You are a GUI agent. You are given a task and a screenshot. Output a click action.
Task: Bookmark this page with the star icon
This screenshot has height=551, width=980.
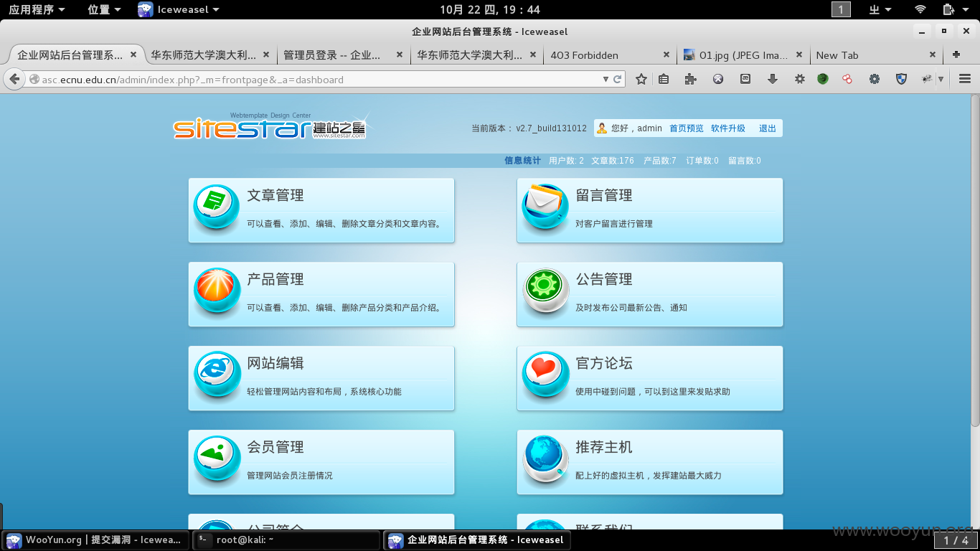(x=641, y=80)
